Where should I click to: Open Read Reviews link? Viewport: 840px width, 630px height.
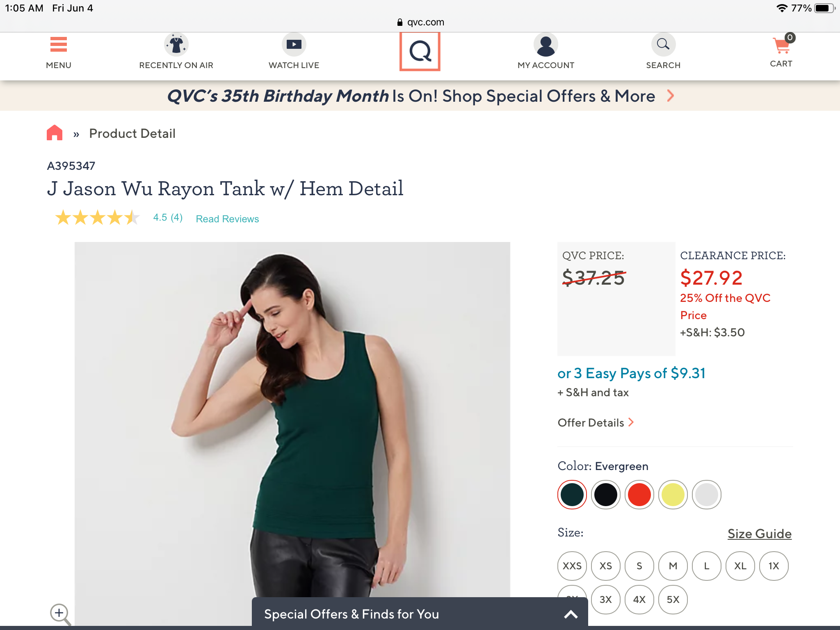tap(227, 219)
